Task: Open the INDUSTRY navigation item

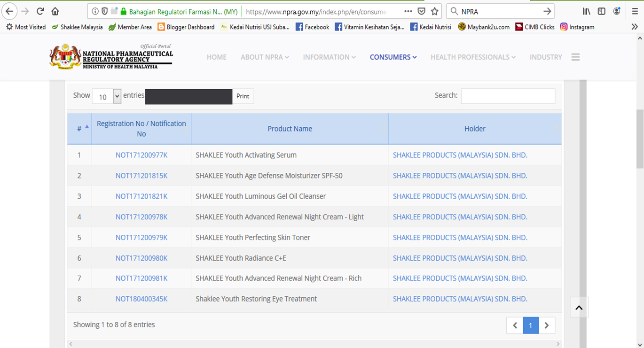Action: coord(546,57)
